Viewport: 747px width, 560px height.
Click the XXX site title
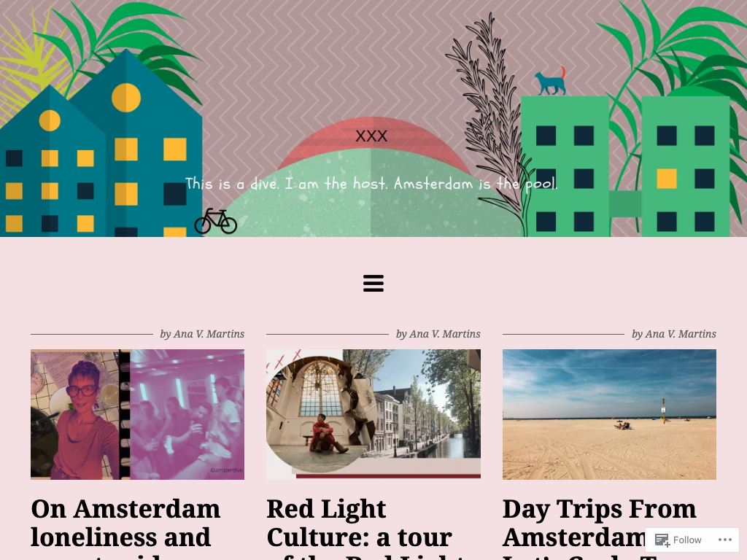pyautogui.click(x=371, y=136)
